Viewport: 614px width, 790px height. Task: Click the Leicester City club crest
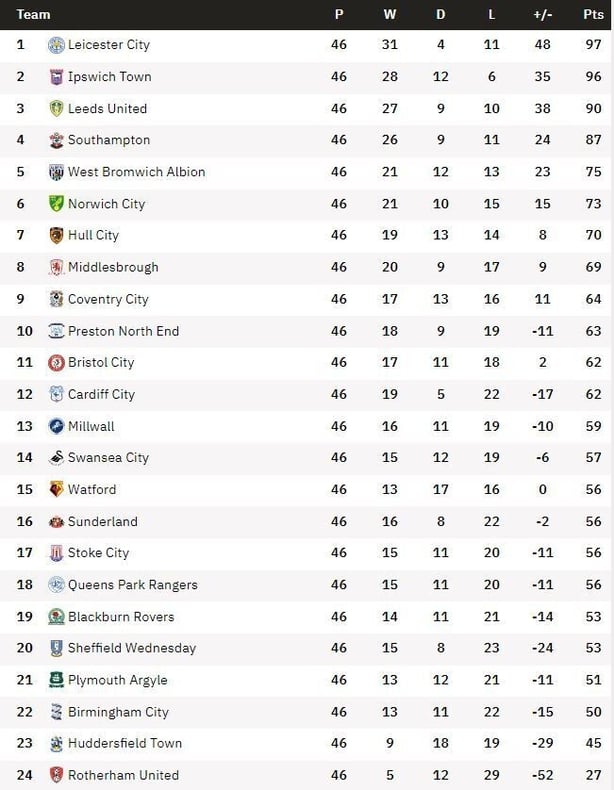pos(56,45)
